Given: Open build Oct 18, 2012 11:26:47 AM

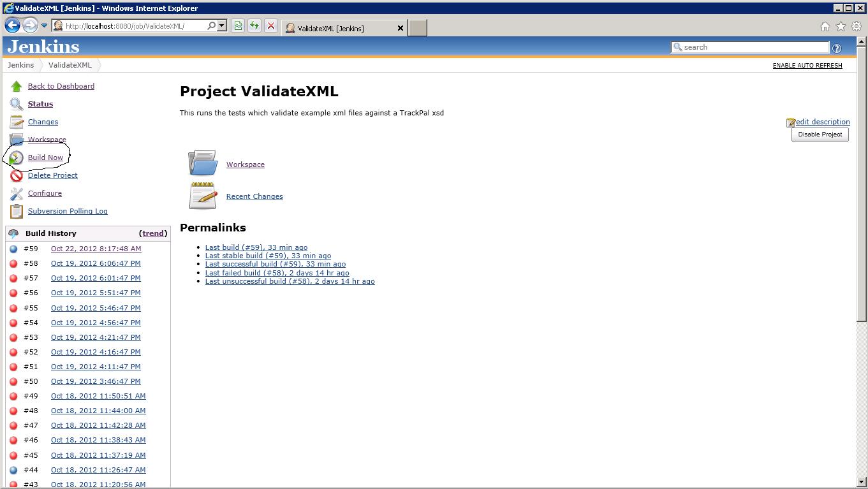Looking at the screenshot, I should click(98, 470).
